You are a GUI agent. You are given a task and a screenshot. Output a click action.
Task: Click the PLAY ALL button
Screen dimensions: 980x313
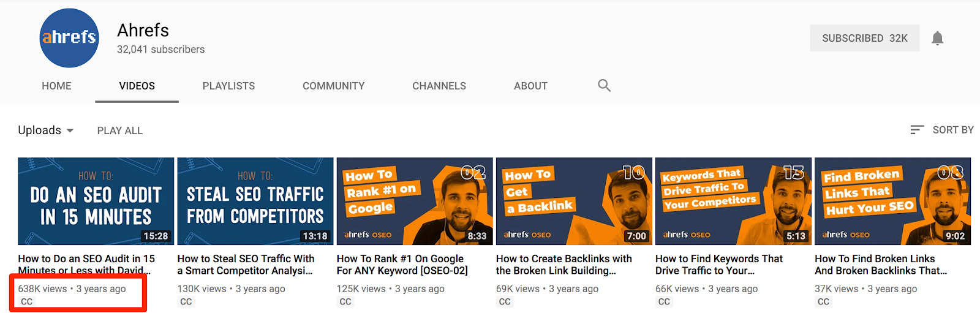pos(120,130)
